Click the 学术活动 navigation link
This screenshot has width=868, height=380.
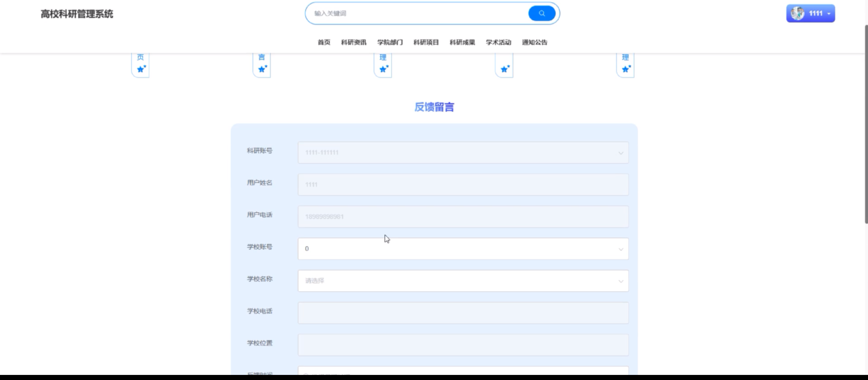(x=498, y=42)
